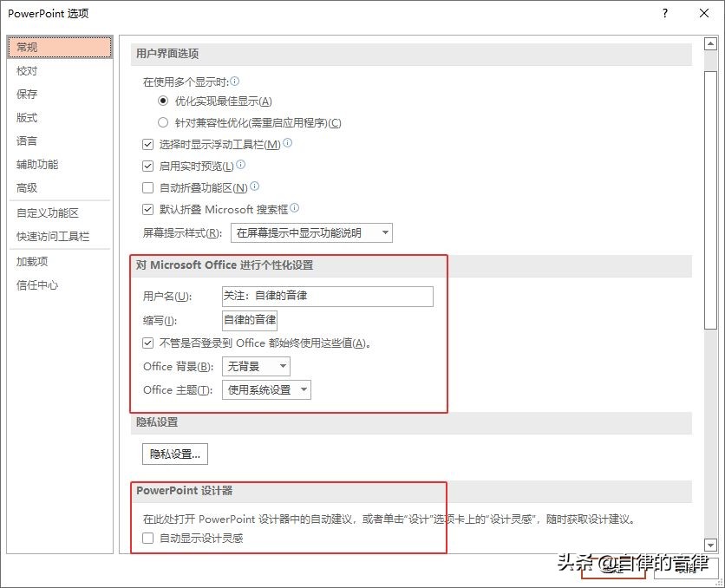Close the PowerPoint 选项 dialog

tap(704, 13)
